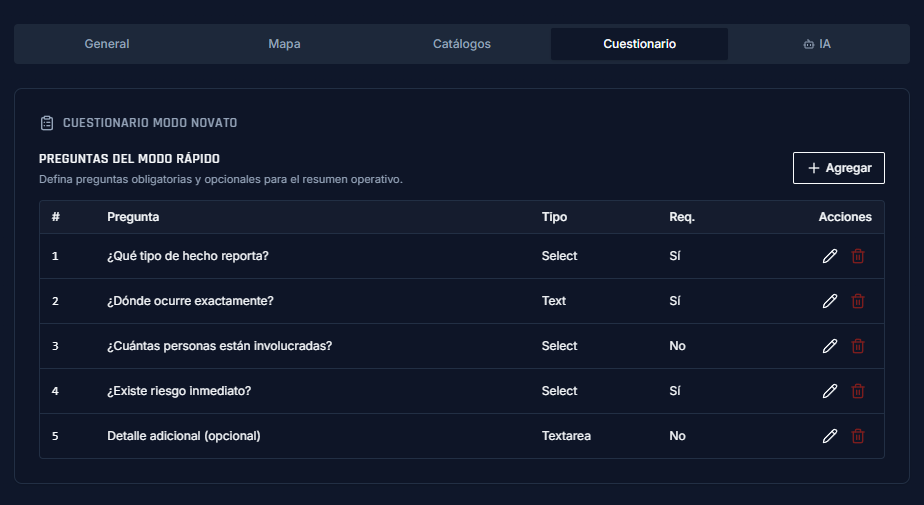The width and height of the screenshot is (924, 505).
Task: Click 'Sí' required value in '¿Dónde ocurre exactamente?' row
Action: coord(675,301)
